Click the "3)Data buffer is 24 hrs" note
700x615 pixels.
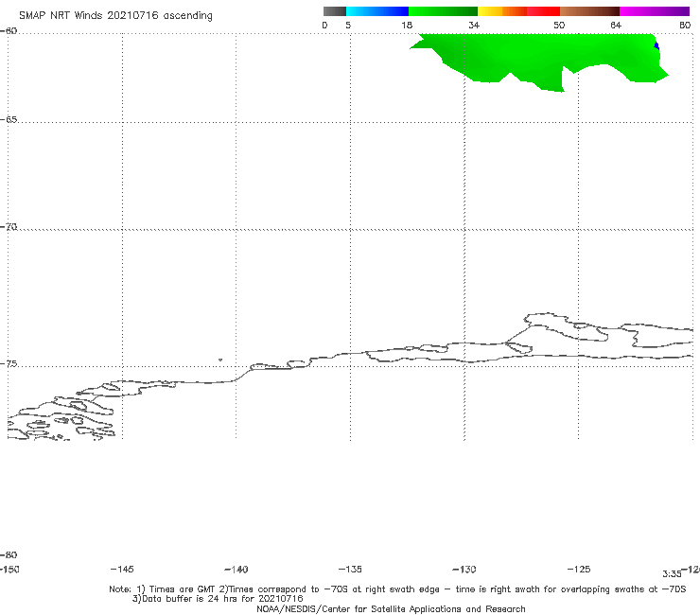[218, 599]
